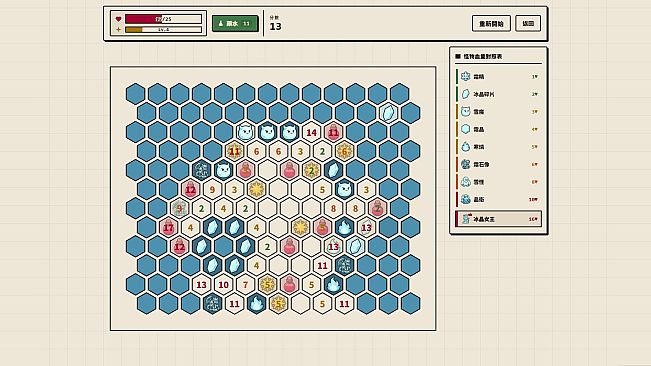The width and height of the screenshot is (651, 366).
Task: Select the hexagon crystal legend row, 4 HP
Action: pos(499,129)
